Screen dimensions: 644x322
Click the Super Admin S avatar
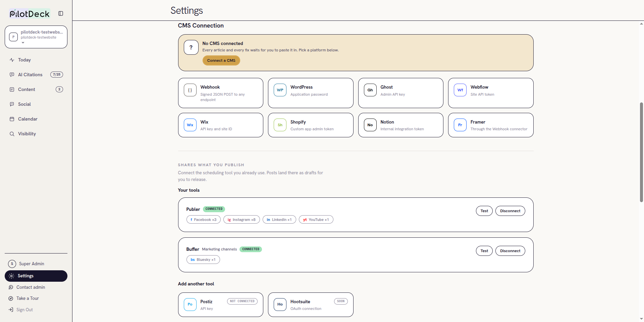pos(12,264)
